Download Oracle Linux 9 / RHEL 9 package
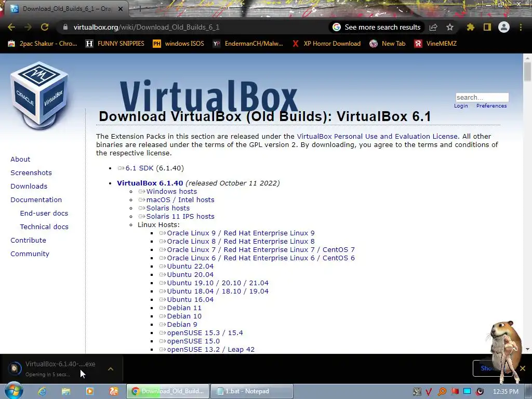Viewport: 532px width, 399px height. (237, 233)
